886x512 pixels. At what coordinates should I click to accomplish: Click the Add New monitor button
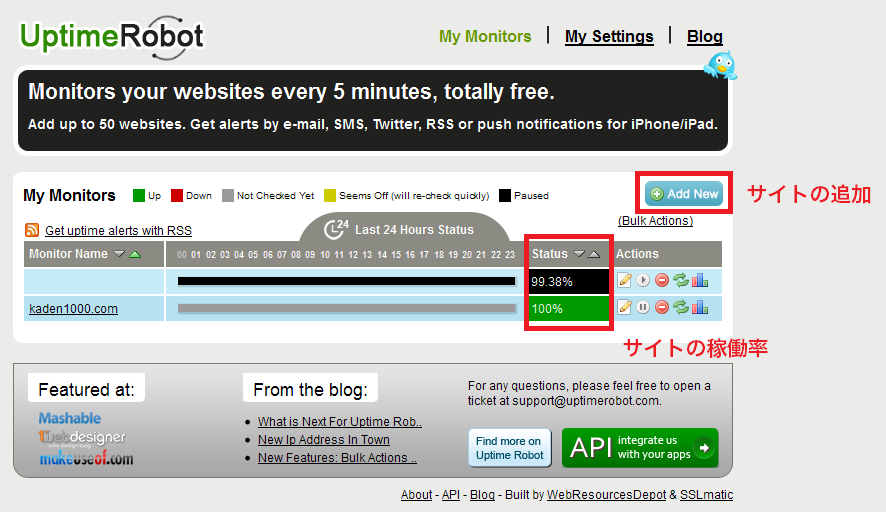[x=684, y=194]
